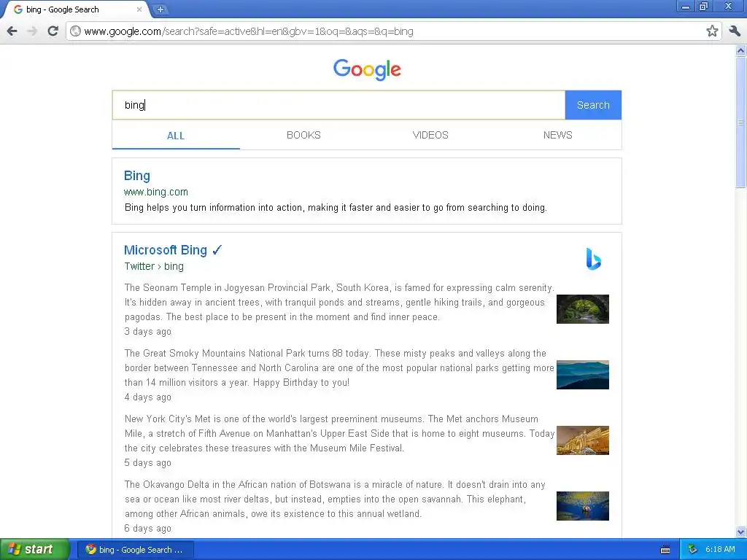Click the New York City's Met tweet text
Image resolution: width=747 pixels, height=560 pixels.
339,433
